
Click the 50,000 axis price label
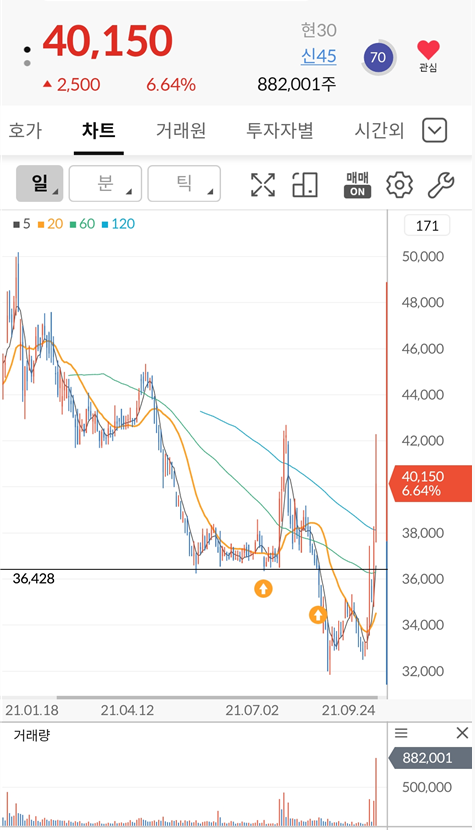[x=423, y=257]
